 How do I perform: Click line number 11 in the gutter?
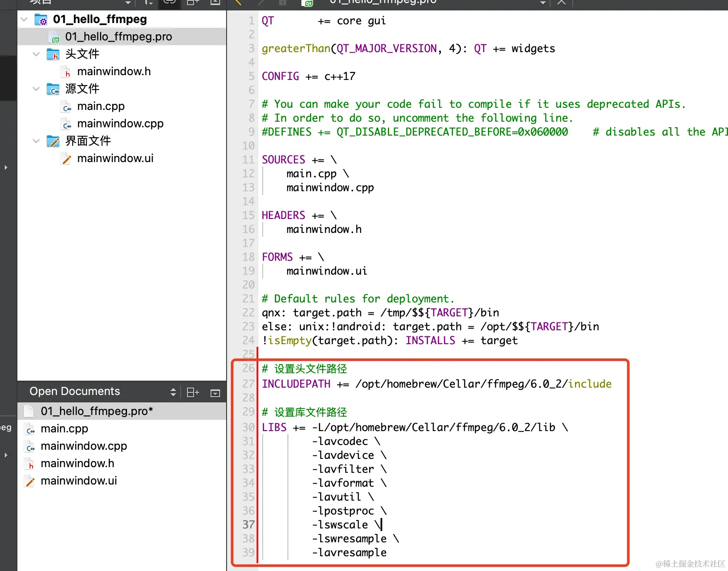(x=248, y=160)
